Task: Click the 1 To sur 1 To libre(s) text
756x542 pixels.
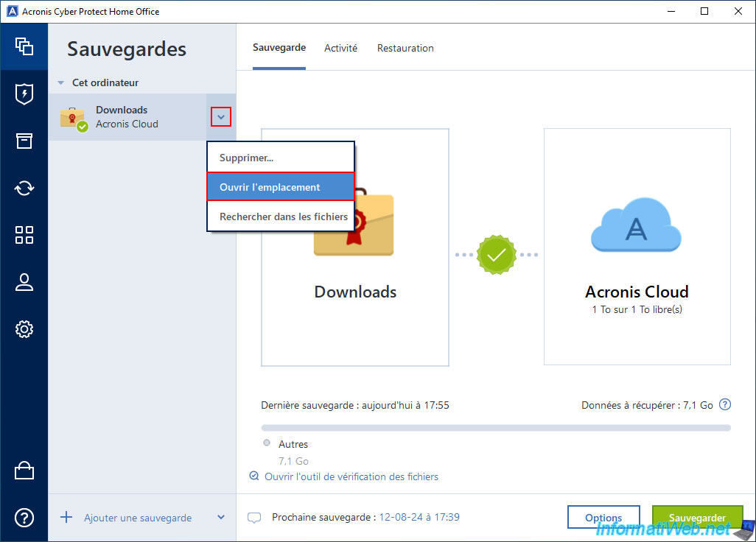Action: pos(637,310)
